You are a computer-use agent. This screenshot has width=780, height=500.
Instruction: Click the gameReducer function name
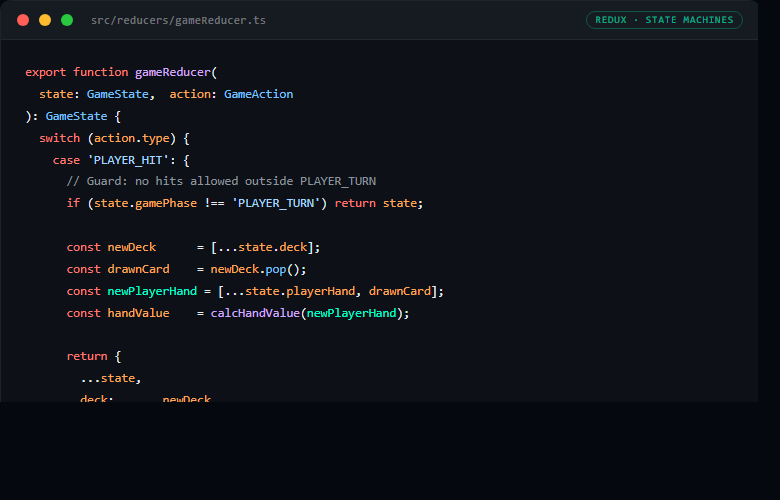pos(173,72)
